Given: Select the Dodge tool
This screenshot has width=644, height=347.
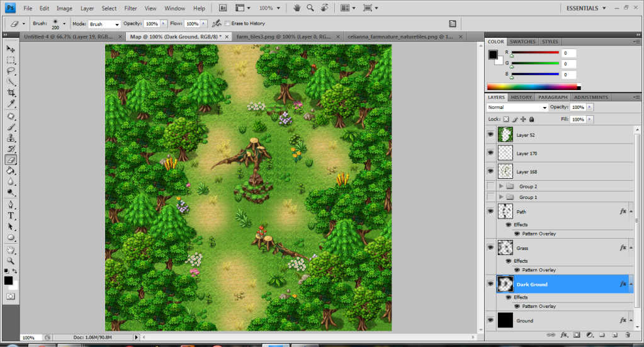Looking at the screenshot, I should (11, 192).
